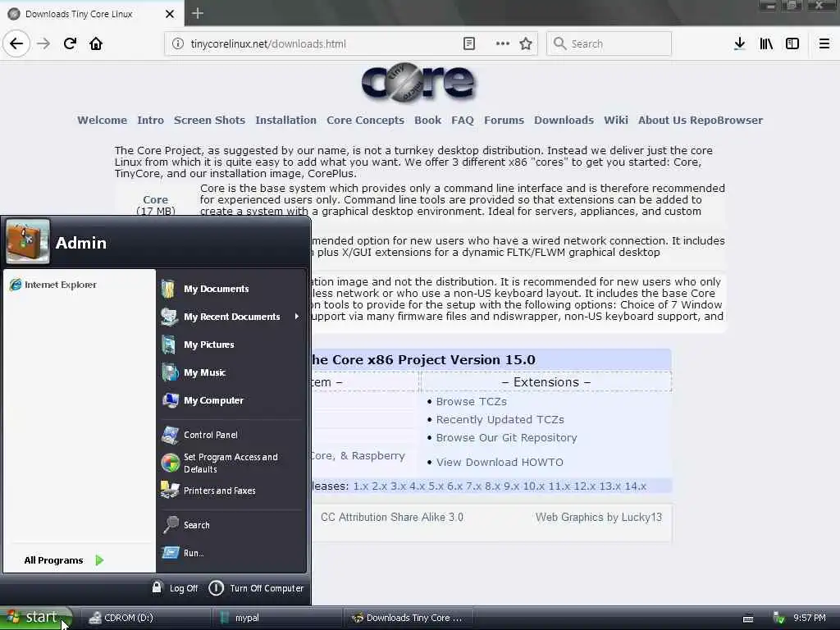Open My Computer from Start menu
The height and width of the screenshot is (630, 840).
(x=232, y=400)
